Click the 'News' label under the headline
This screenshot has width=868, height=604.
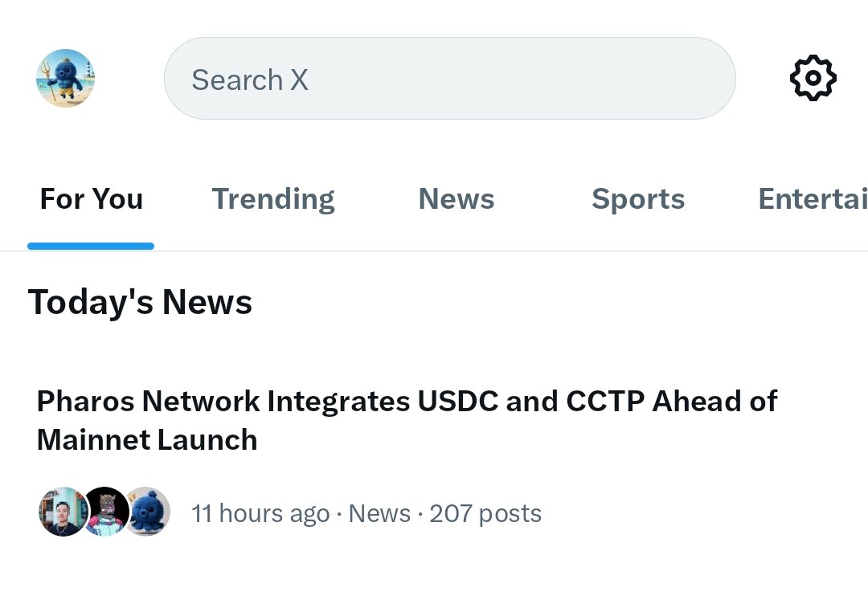tap(379, 514)
